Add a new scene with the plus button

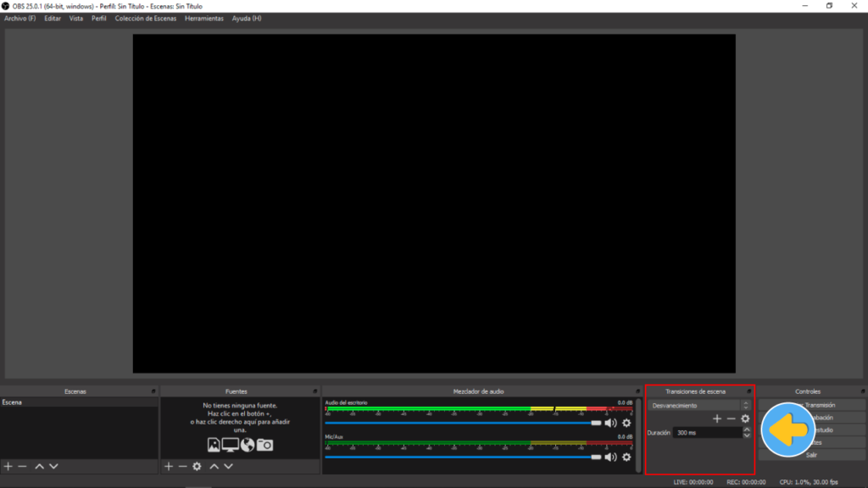(8, 467)
